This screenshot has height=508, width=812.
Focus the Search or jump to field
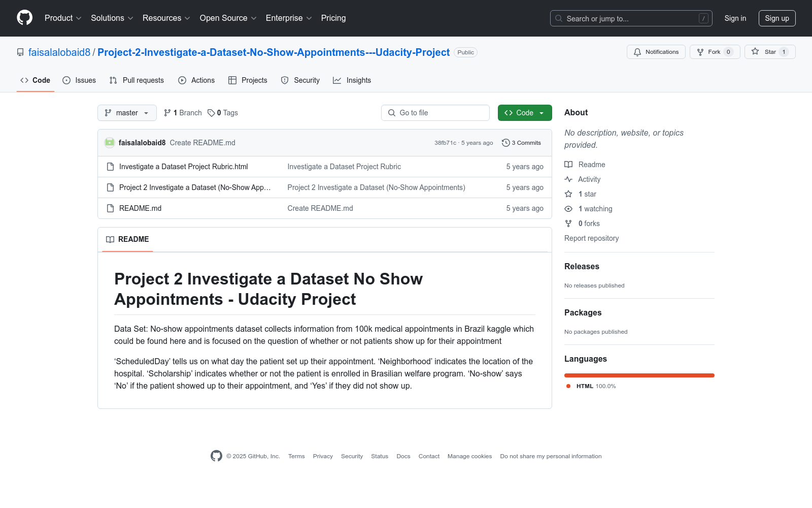click(631, 18)
